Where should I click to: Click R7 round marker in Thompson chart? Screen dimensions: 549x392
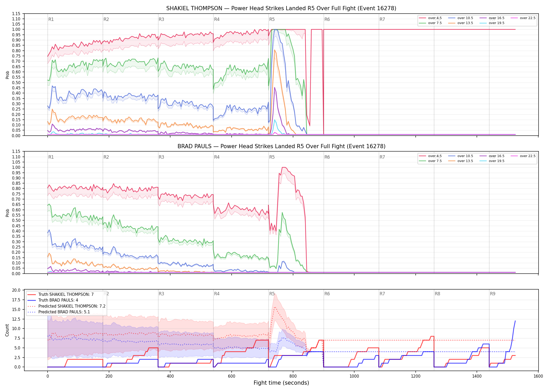(382, 19)
